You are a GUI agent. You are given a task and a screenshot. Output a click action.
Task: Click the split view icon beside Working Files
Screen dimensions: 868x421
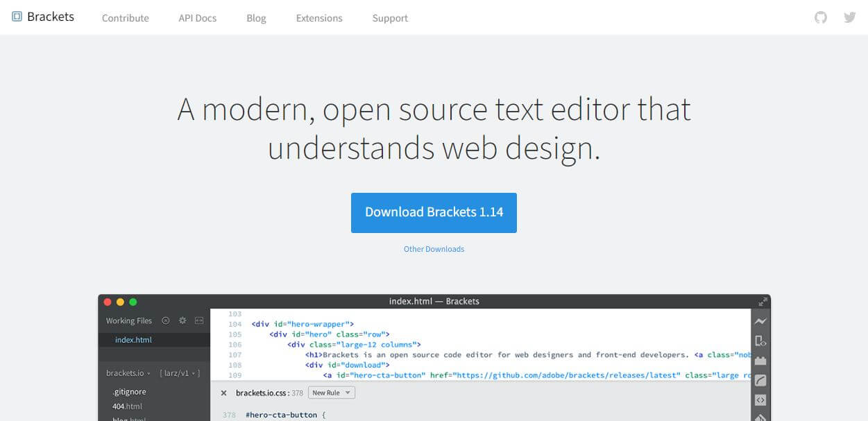click(x=199, y=320)
